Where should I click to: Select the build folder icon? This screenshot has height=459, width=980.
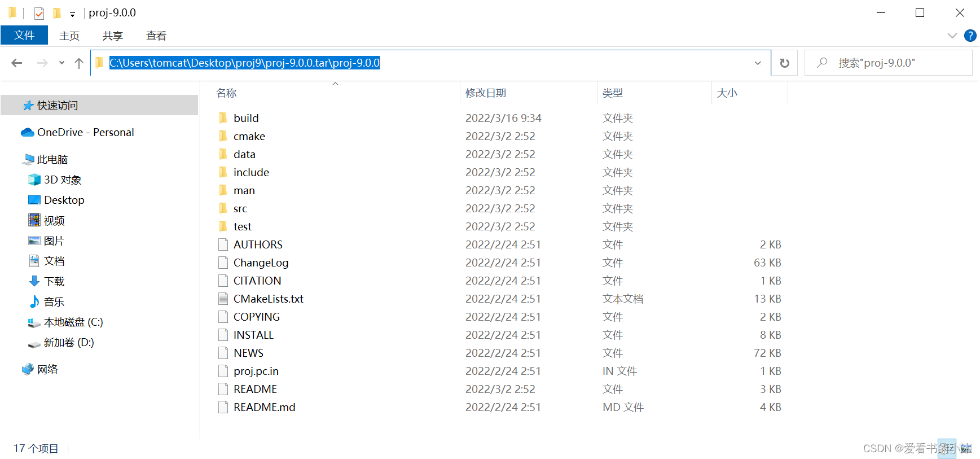coord(223,118)
